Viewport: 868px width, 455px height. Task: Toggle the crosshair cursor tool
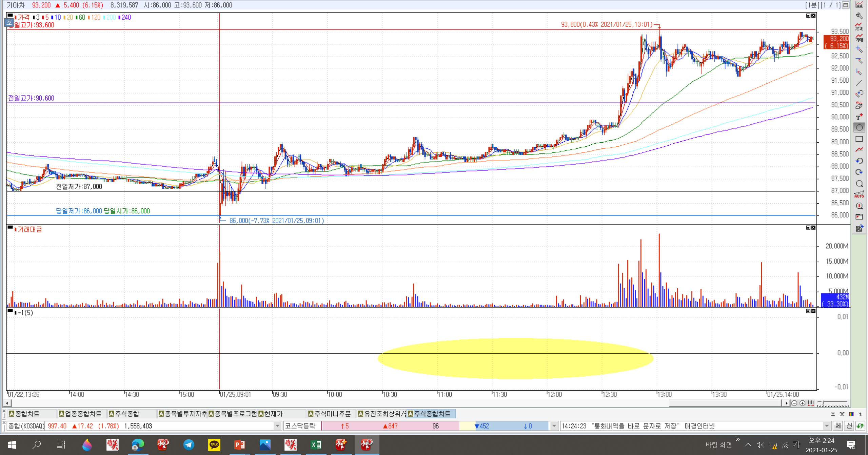point(859,49)
